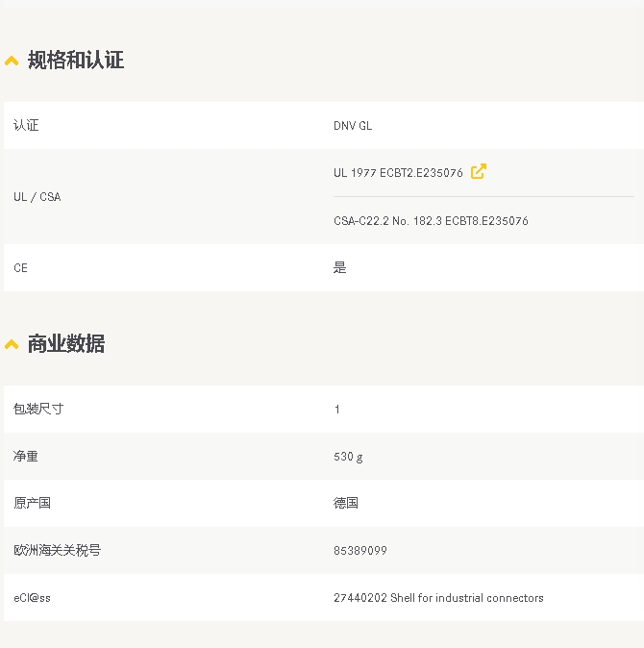
Task: Open UL 1977 ECBT2.E235076 certificate link
Action: tap(398, 173)
